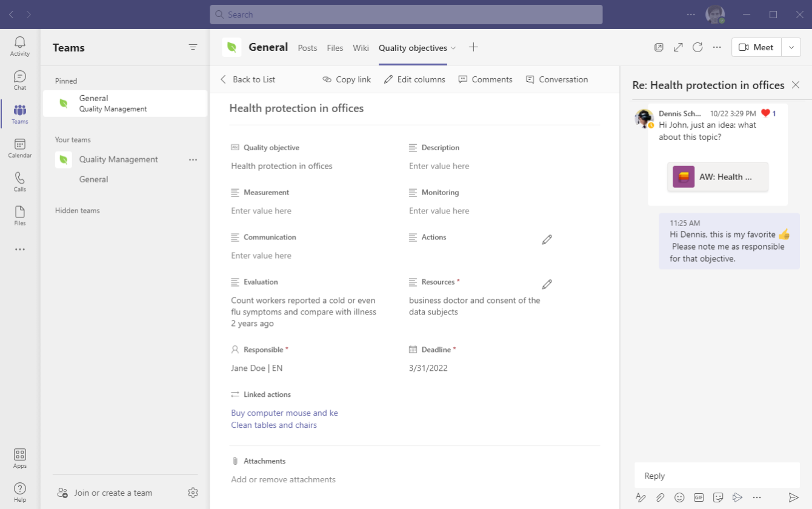The height and width of the screenshot is (509, 812).
Task: Insert a GIF into the reply
Action: point(698,497)
